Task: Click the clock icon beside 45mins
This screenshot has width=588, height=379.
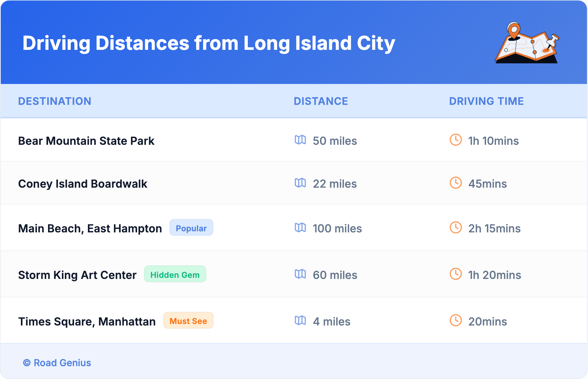Action: tap(456, 183)
